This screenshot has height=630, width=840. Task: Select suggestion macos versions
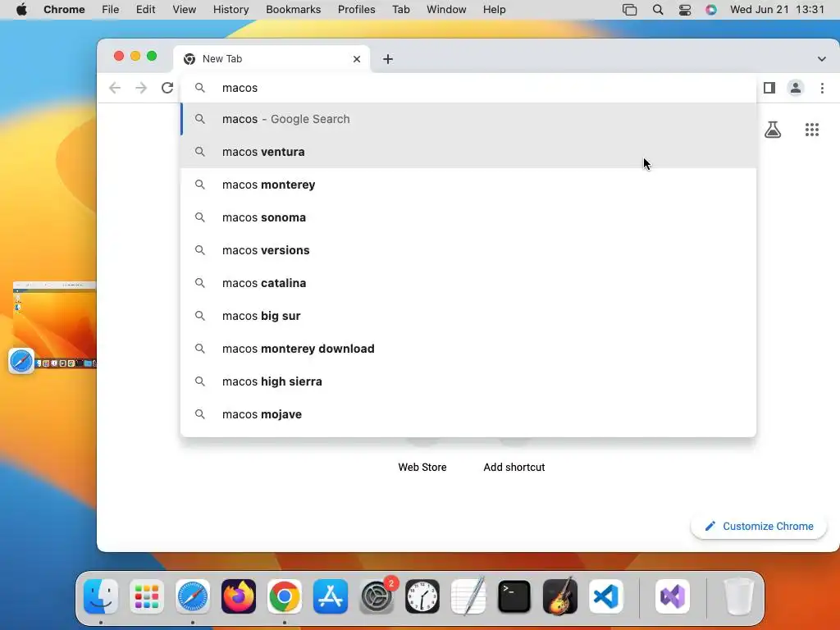click(468, 250)
